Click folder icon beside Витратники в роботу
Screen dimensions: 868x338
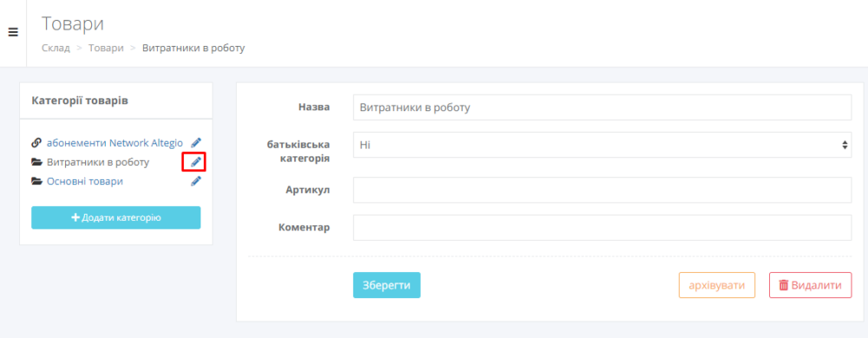pyautogui.click(x=37, y=162)
